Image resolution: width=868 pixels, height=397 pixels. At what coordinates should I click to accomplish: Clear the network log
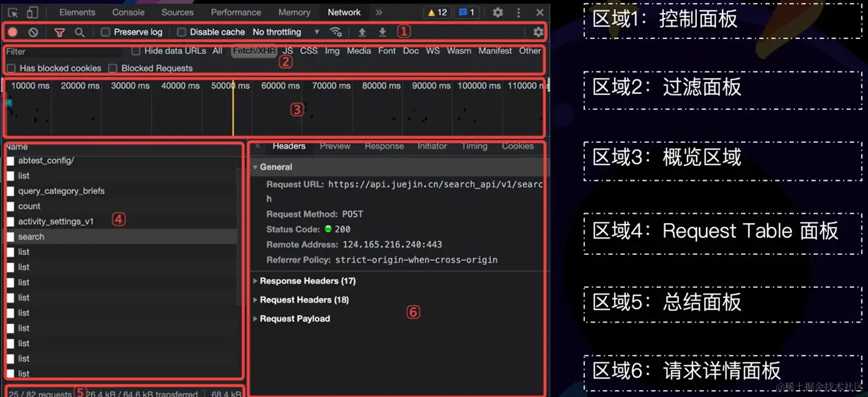tap(33, 32)
